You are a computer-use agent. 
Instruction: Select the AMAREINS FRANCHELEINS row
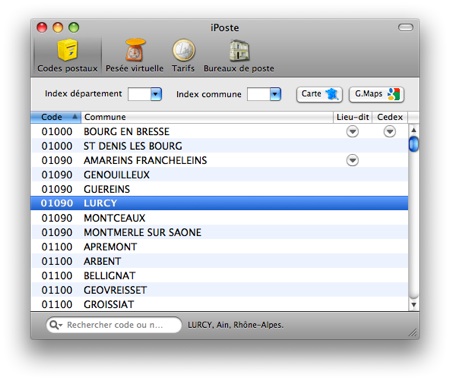pyautogui.click(x=219, y=160)
